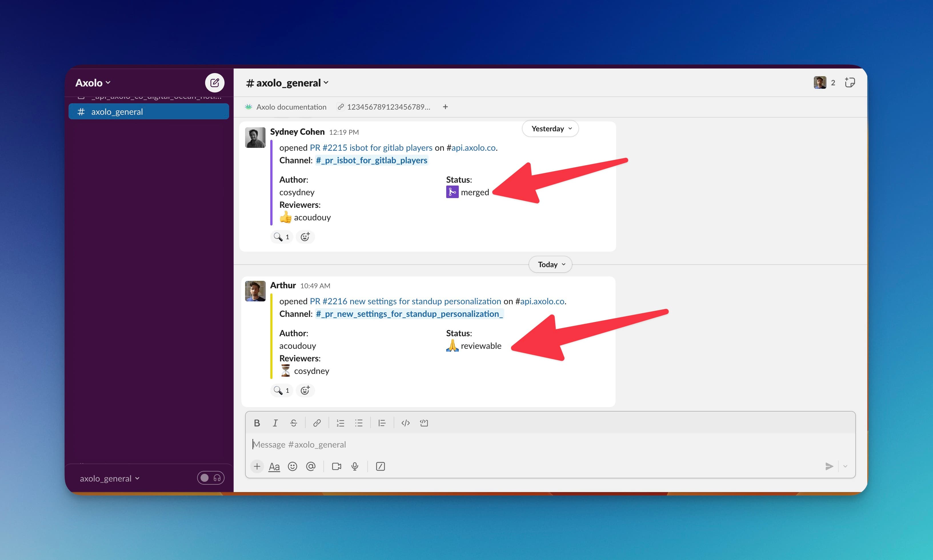Open slash shortcuts menu

point(380,466)
